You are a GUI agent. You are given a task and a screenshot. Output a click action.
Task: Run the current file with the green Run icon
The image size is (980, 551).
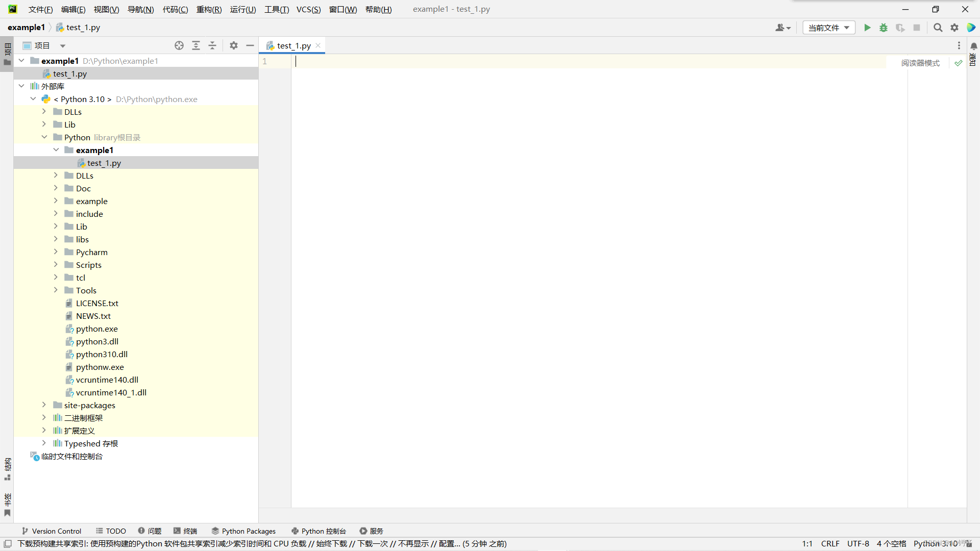pos(868,28)
